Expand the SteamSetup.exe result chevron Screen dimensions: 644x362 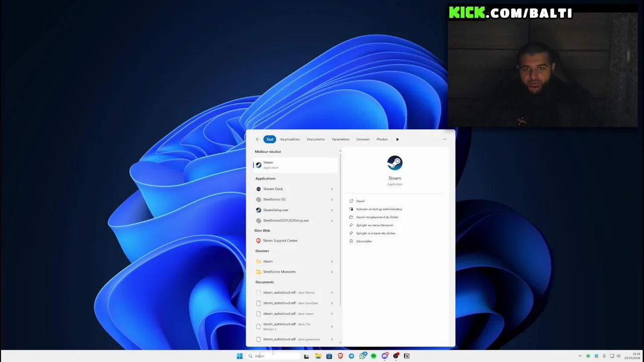tap(332, 210)
